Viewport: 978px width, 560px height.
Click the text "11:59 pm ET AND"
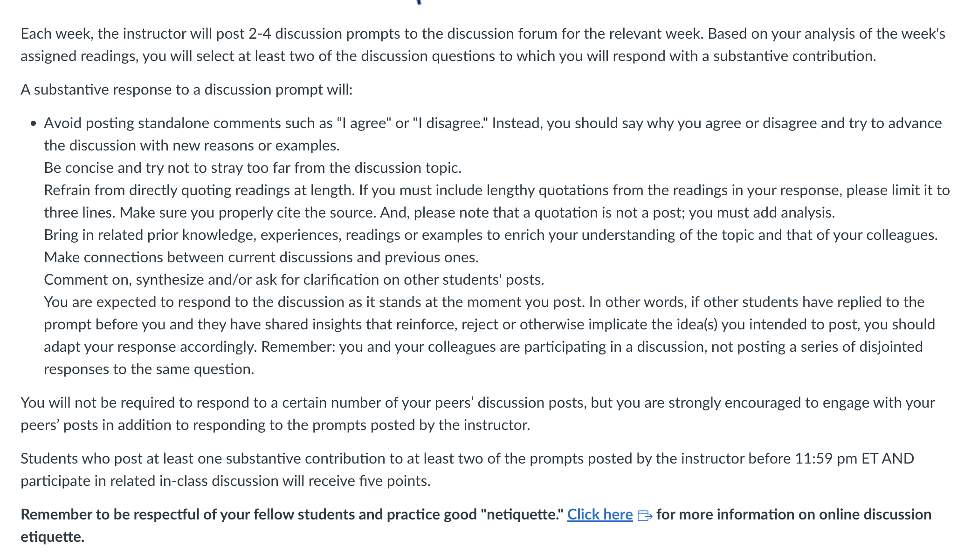[x=854, y=458]
